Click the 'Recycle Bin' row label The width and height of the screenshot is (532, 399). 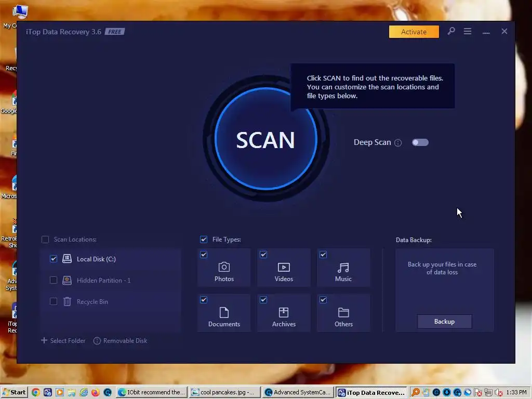92,302
